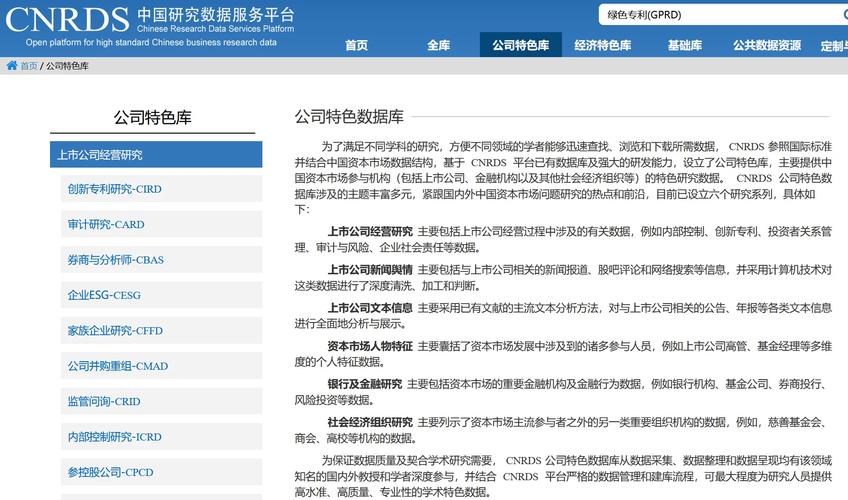
Task: Open 监管问询-CRID database
Action: click(x=161, y=401)
